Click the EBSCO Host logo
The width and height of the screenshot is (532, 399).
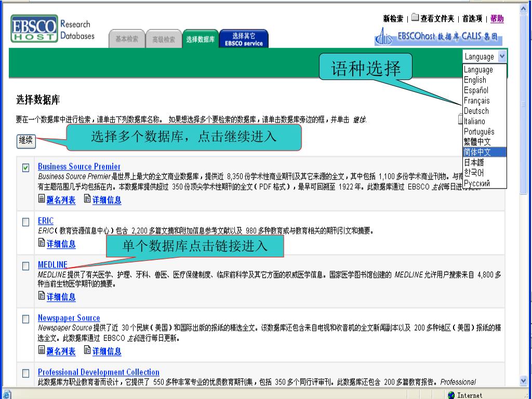tap(34, 29)
